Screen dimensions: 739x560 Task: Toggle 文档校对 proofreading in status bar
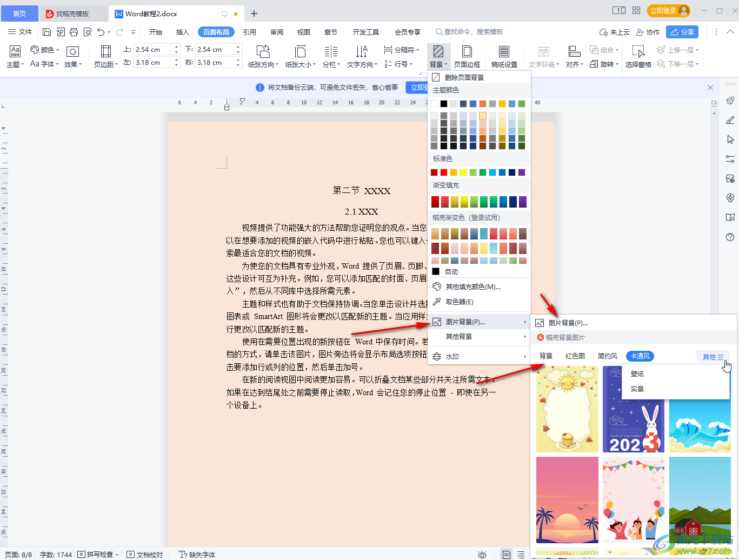(x=145, y=555)
